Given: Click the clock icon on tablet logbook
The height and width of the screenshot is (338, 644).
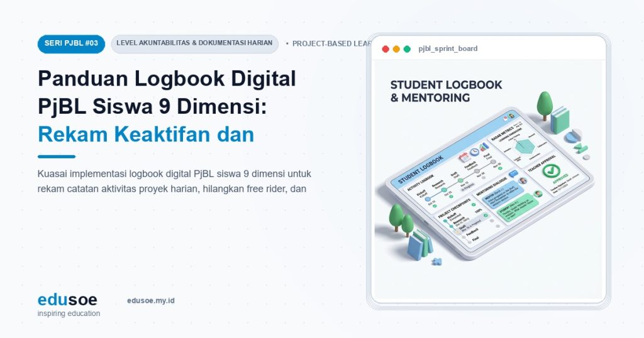Looking at the screenshot, I should [474, 152].
